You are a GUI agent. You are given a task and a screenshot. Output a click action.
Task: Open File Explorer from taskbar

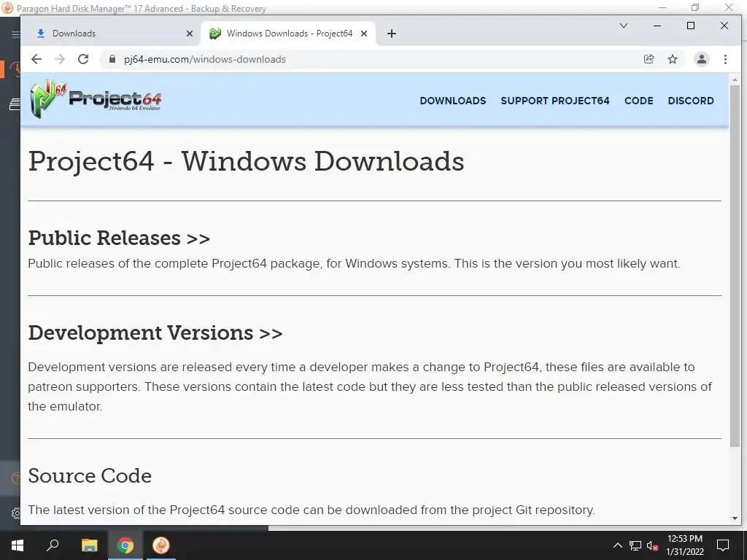tap(89, 545)
